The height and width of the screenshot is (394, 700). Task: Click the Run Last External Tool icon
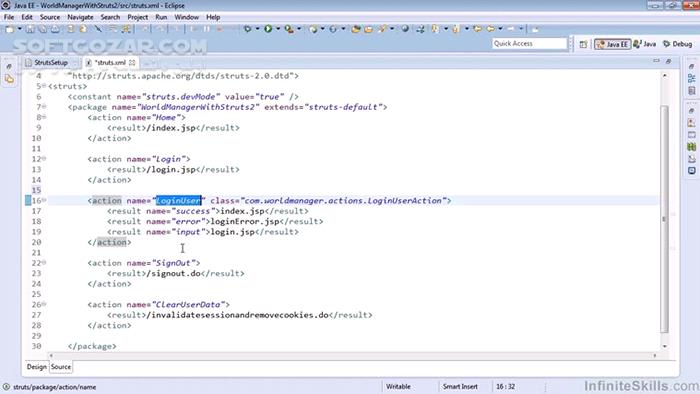tap(289, 29)
